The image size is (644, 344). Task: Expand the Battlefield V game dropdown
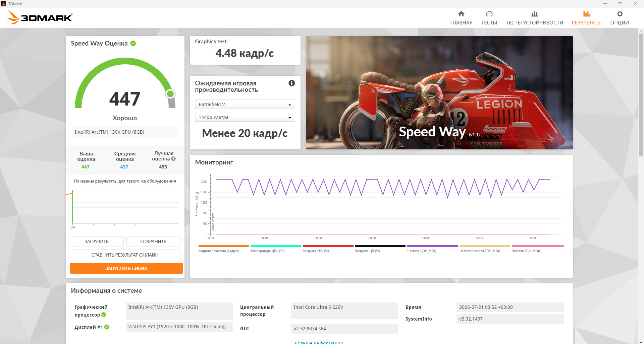pos(245,105)
